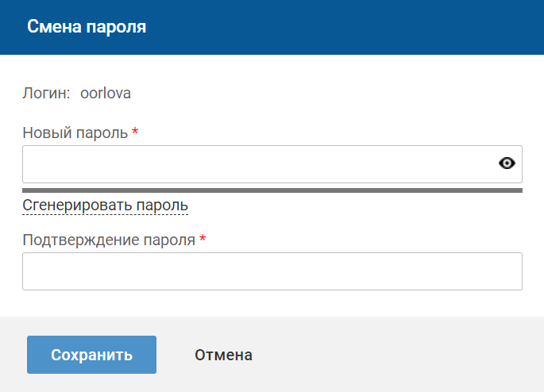
Task: Click the gray password strength bar
Action: point(272,190)
